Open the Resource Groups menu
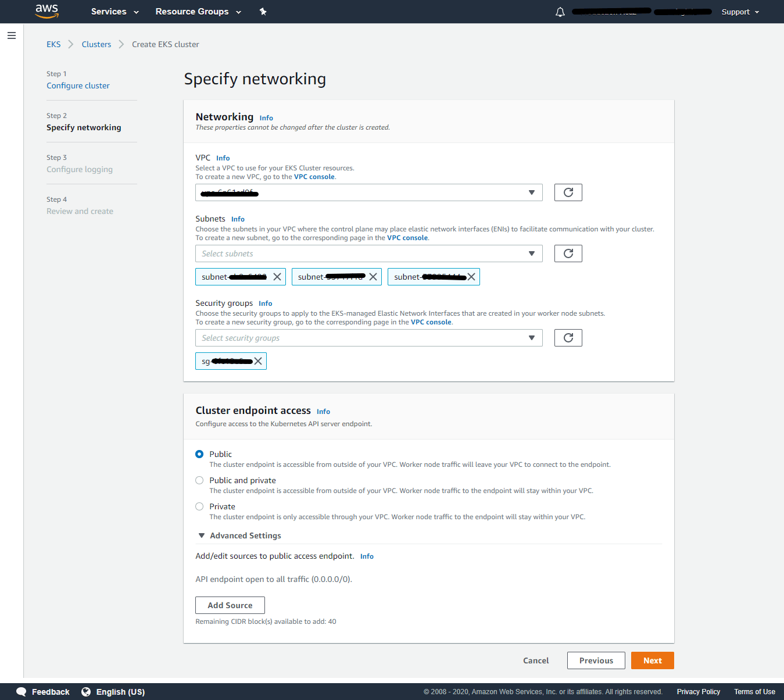 198,12
